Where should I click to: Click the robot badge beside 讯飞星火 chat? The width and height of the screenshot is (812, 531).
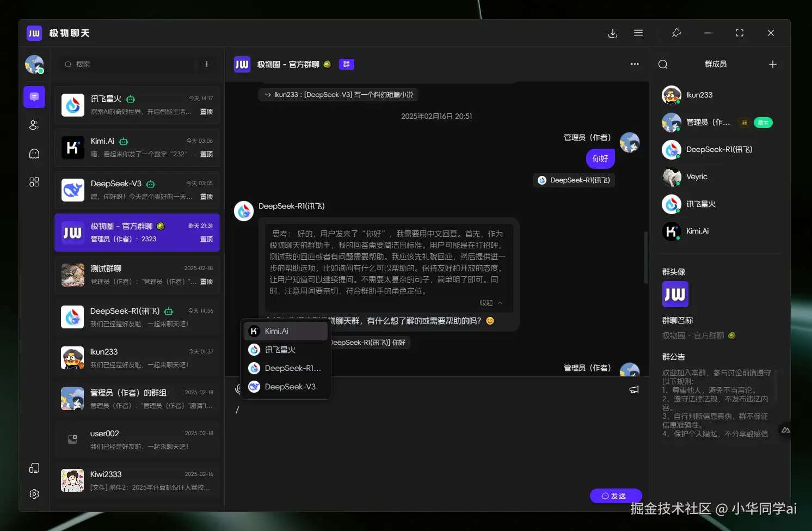coord(131,99)
